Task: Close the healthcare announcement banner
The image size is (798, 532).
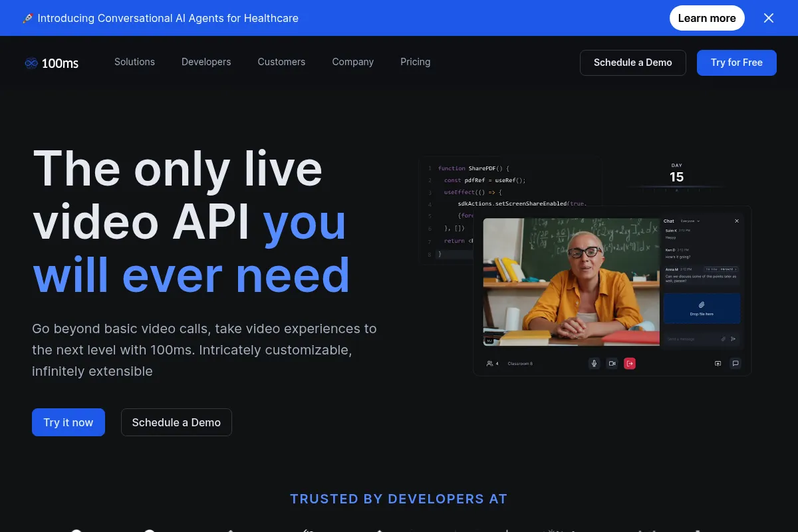Action: pyautogui.click(x=769, y=18)
